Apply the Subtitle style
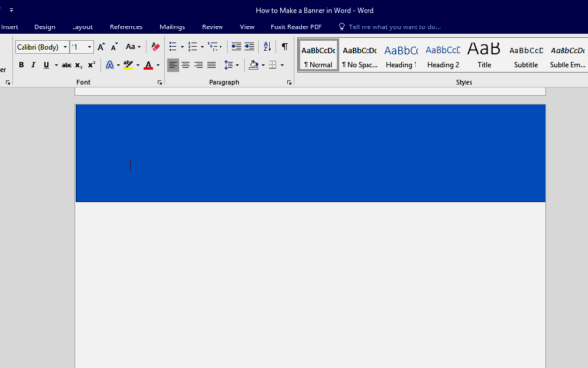Image resolution: width=588 pixels, height=368 pixels. coord(525,55)
